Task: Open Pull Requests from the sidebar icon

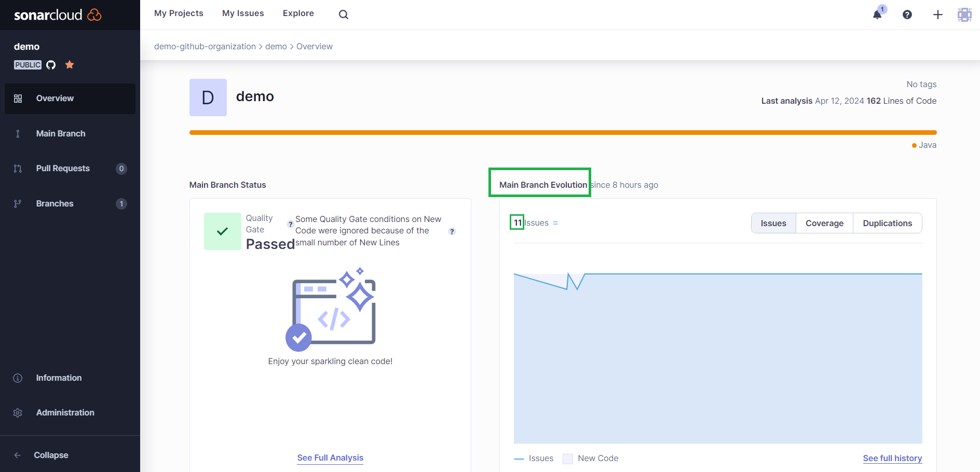Action: tap(18, 168)
